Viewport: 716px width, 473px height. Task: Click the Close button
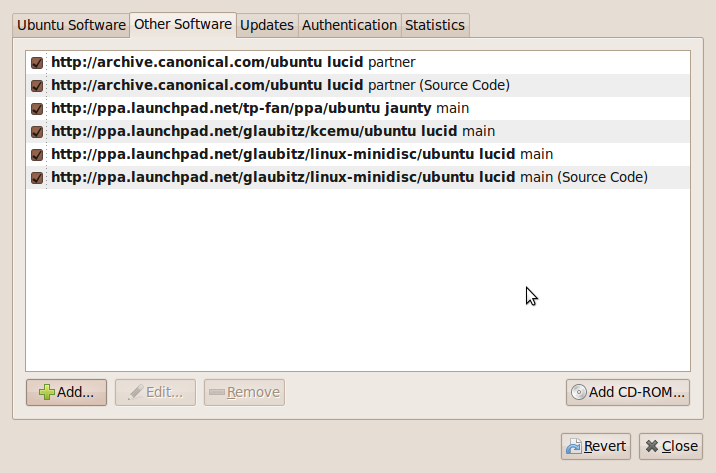pos(670,446)
